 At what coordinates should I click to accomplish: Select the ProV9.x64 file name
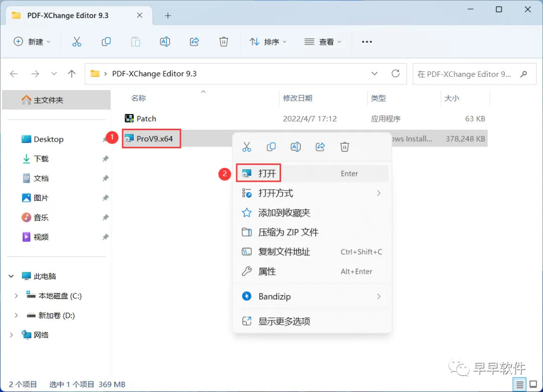click(x=154, y=139)
